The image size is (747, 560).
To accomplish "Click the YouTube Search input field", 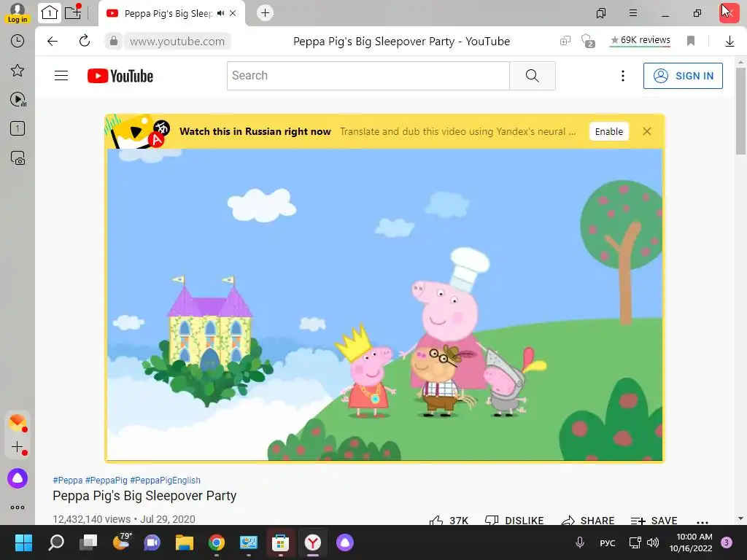I will pos(368,76).
